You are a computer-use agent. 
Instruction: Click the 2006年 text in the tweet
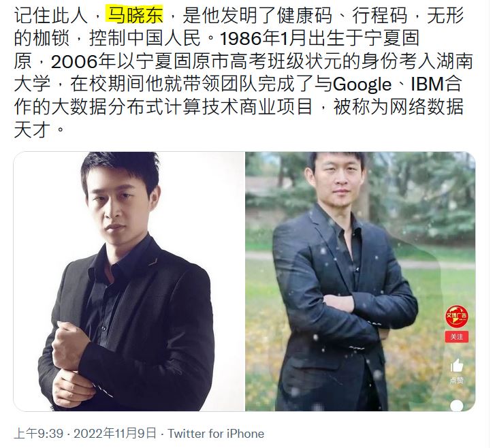pyautogui.click(x=83, y=61)
